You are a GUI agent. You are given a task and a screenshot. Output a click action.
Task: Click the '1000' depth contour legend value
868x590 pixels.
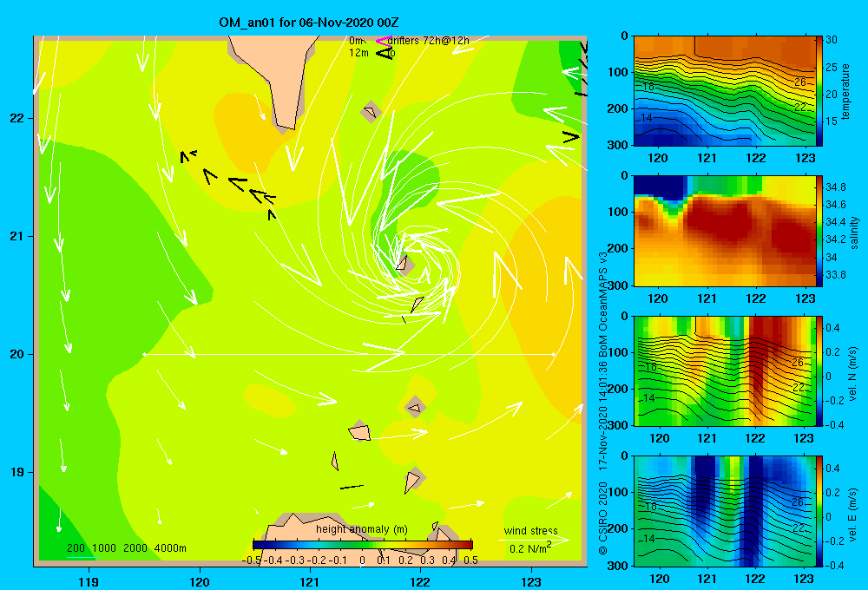[x=104, y=548]
